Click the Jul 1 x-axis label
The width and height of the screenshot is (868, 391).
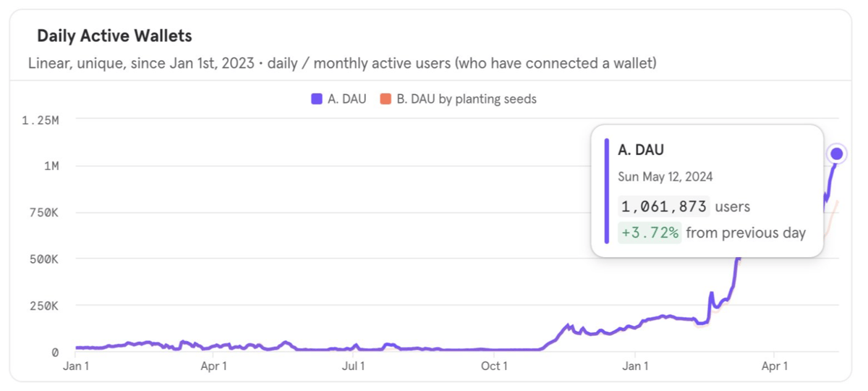tap(353, 366)
